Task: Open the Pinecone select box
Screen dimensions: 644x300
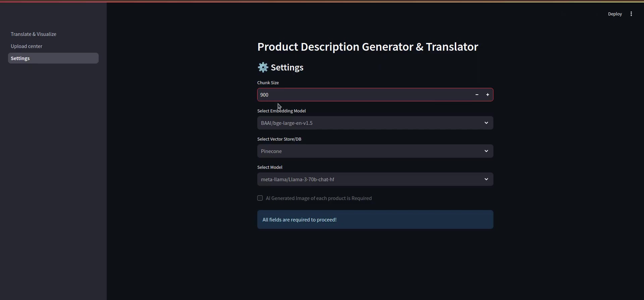Action: click(x=375, y=151)
